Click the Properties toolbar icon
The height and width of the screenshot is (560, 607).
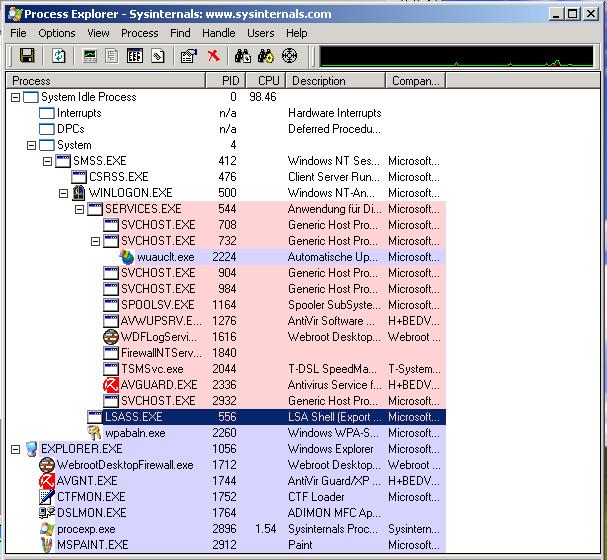click(x=188, y=56)
